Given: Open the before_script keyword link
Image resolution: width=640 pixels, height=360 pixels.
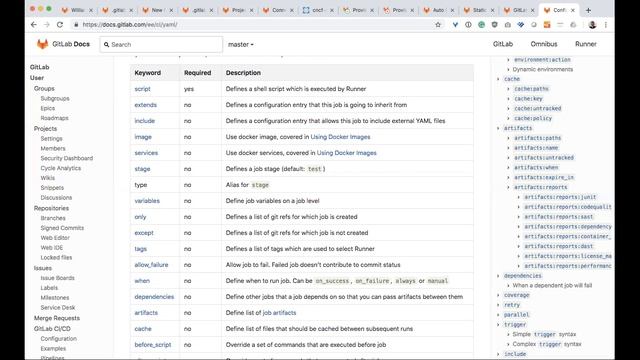Looking at the screenshot, I should (x=153, y=344).
